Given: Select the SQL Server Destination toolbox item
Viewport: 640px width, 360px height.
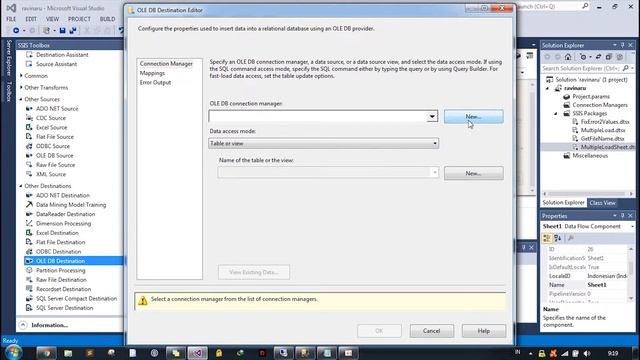Looking at the screenshot, I should click(64, 308).
